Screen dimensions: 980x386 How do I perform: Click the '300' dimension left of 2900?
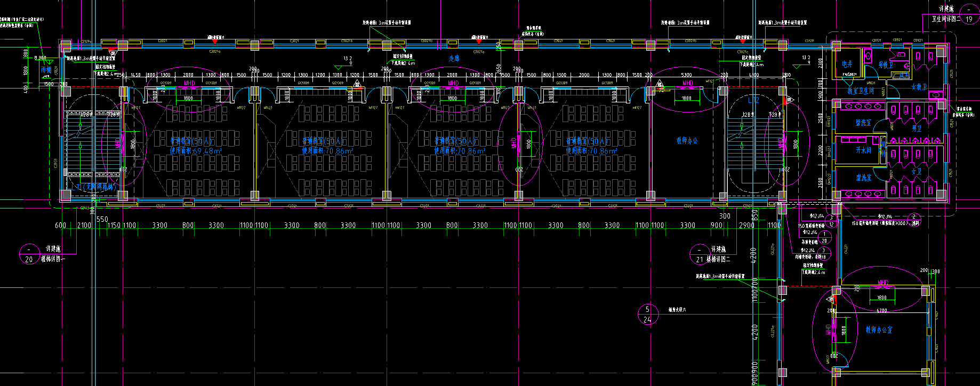725,216
